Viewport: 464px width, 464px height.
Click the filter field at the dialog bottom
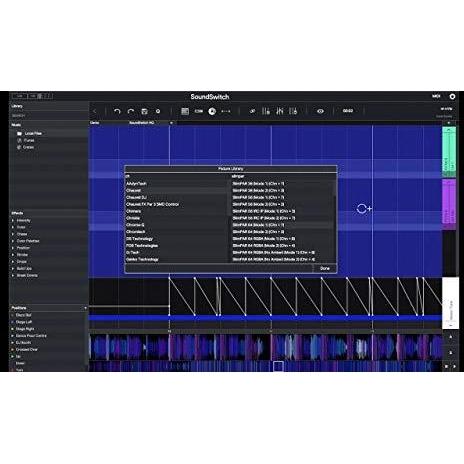219,268
